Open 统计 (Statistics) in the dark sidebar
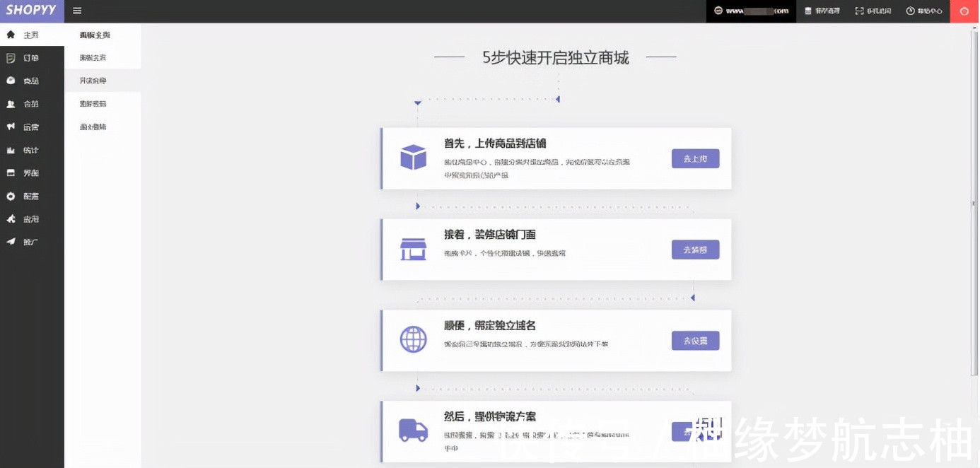The height and width of the screenshot is (468, 980). click(x=32, y=150)
